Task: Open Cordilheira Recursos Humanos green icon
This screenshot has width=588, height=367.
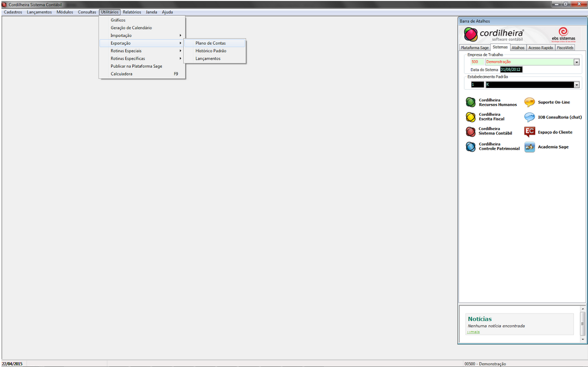Action: click(470, 102)
